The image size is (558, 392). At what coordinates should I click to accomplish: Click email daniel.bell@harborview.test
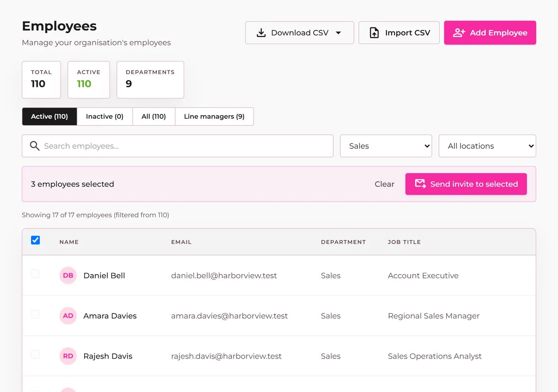[224, 275]
